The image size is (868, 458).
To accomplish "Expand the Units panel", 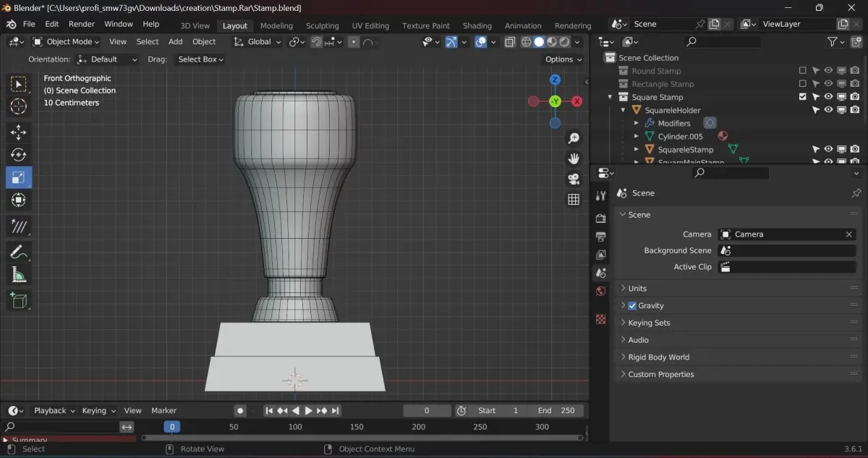I will coord(739,288).
